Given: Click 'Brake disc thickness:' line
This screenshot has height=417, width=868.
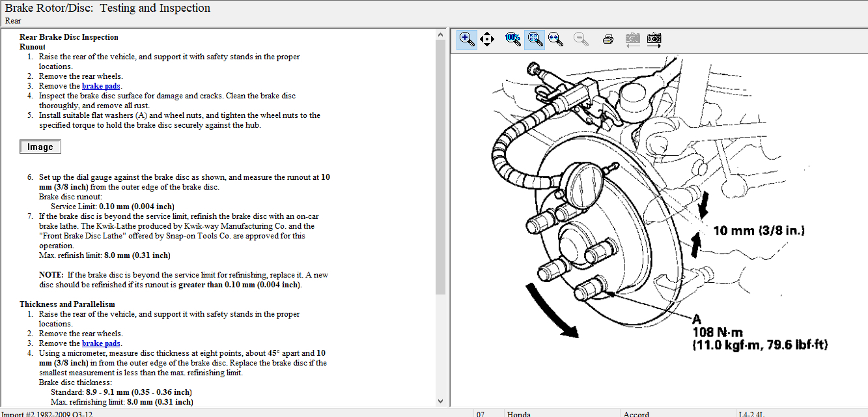Looking at the screenshot, I should pos(75,382).
